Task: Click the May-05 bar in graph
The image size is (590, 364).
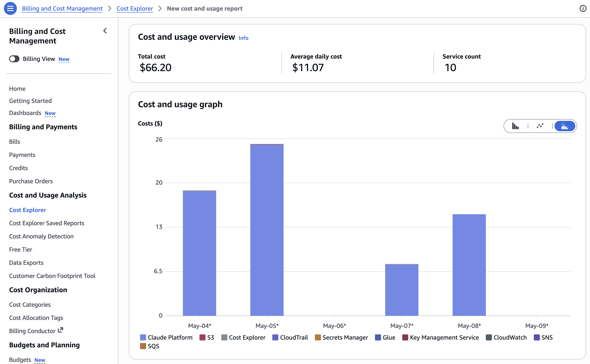Action: click(x=267, y=230)
